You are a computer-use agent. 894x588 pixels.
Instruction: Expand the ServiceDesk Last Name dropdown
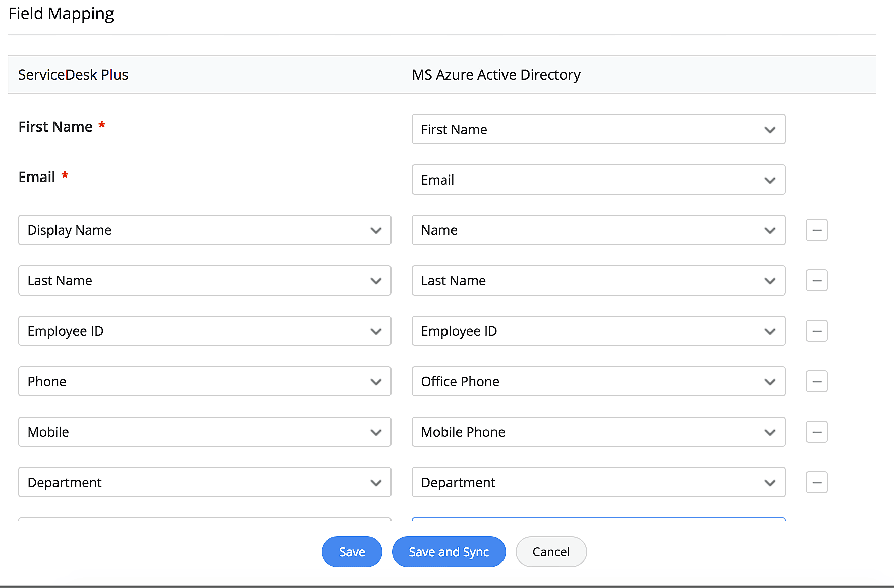pos(204,280)
